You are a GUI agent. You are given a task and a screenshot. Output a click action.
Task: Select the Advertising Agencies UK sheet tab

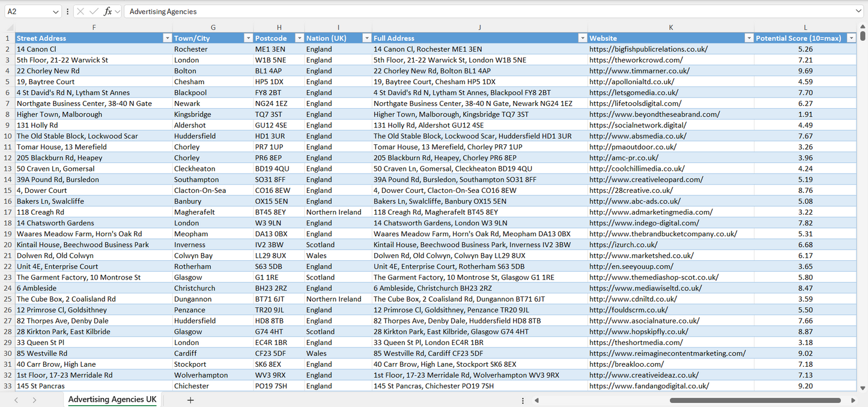coord(112,399)
